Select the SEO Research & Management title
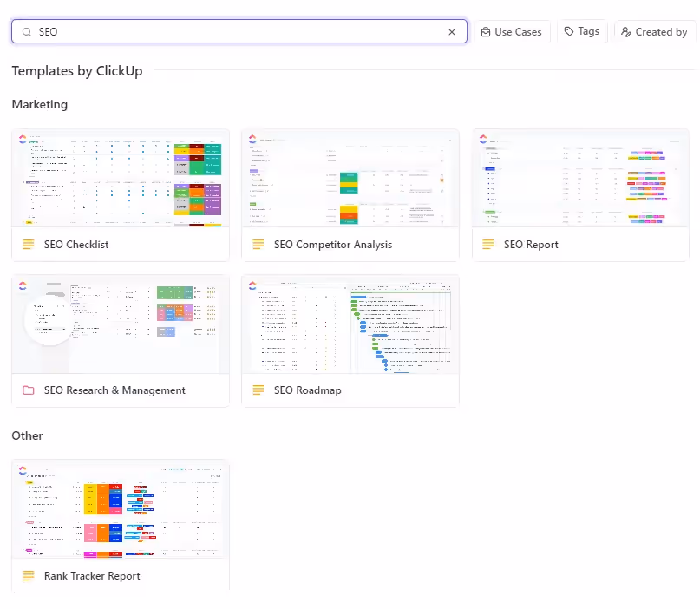This screenshot has height=609, width=700. [114, 390]
